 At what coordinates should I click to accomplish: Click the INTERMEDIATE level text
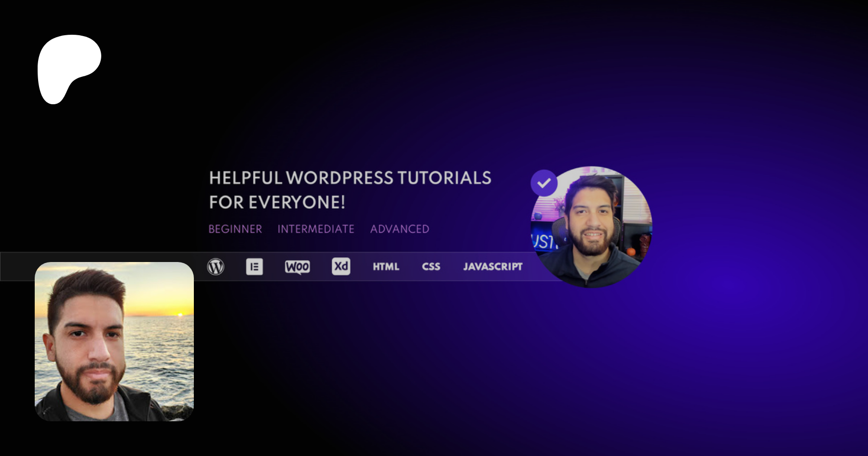(x=316, y=229)
